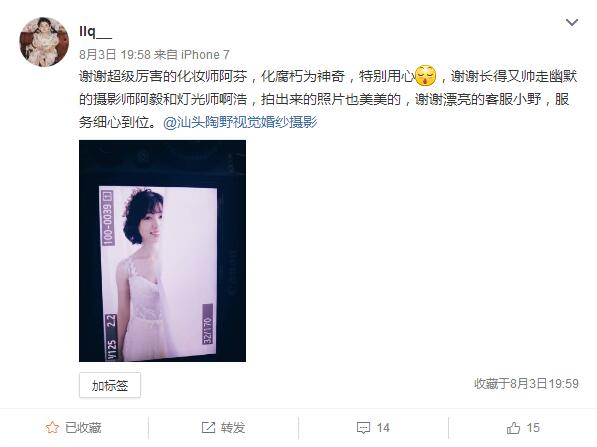Image resolution: width=597 pixels, height=447 pixels.
Task: Click the kissing emoji in post text
Action: 425,76
